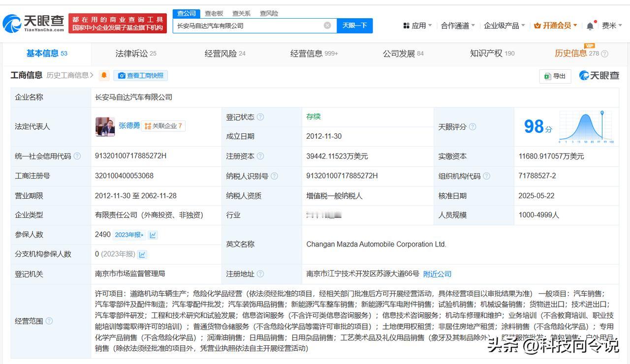Image resolution: width=630 pixels, height=364 pixels.
Task: Switch to the 经营信息 tab
Action: pos(314,53)
